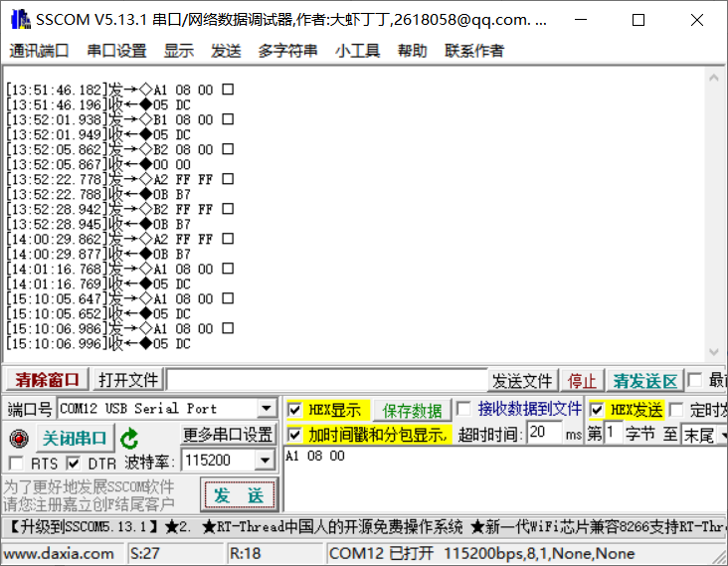
Task: Open the 小工具 menu
Action: [357, 51]
